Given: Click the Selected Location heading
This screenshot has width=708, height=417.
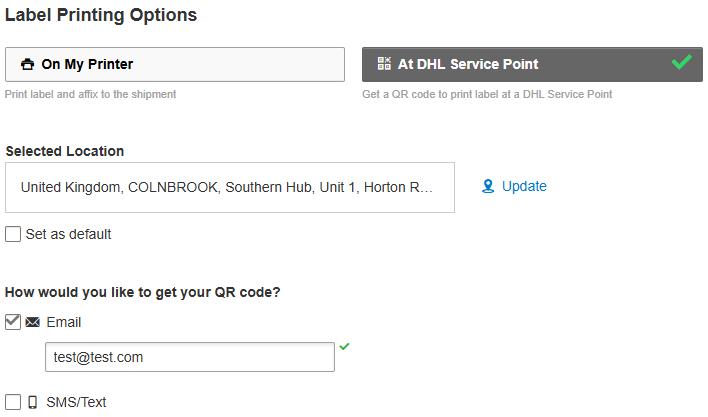Looking at the screenshot, I should (x=65, y=151).
